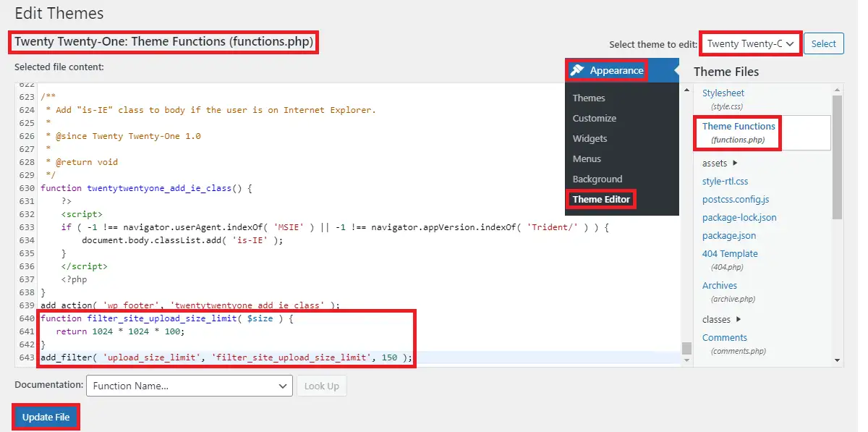
Task: Open style-rtl.css file
Action: (x=725, y=181)
